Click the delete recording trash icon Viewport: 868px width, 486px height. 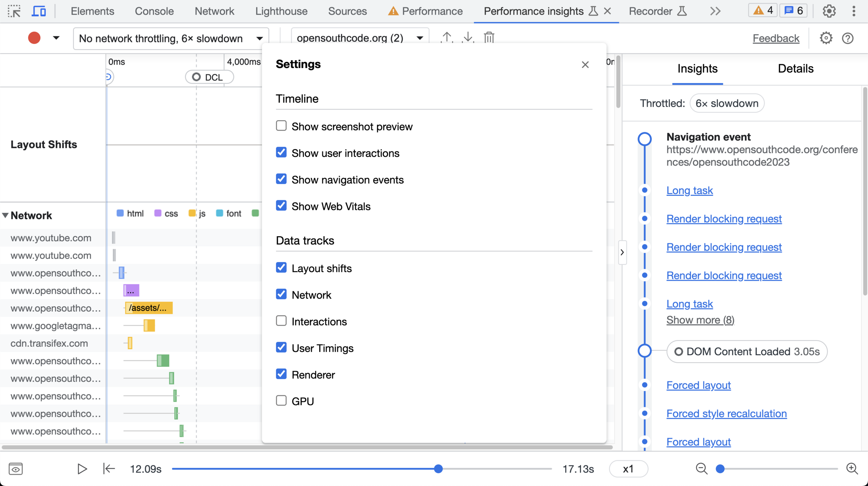coord(489,37)
